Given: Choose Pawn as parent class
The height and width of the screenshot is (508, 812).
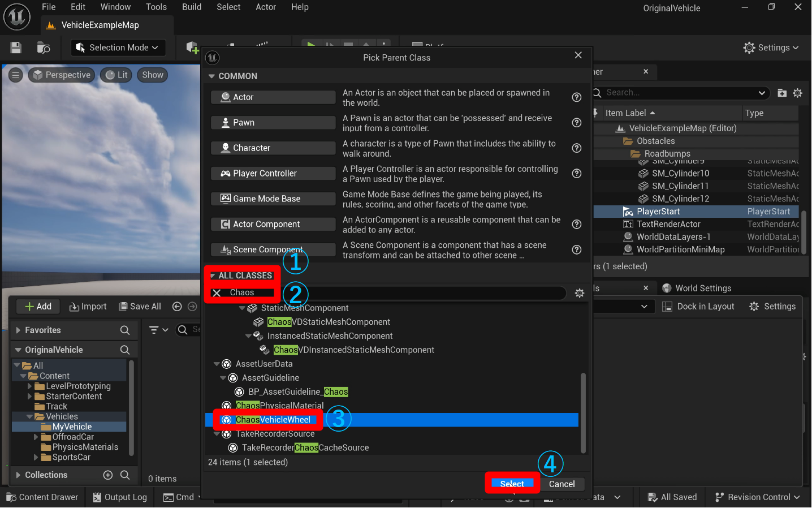Looking at the screenshot, I should 273,123.
